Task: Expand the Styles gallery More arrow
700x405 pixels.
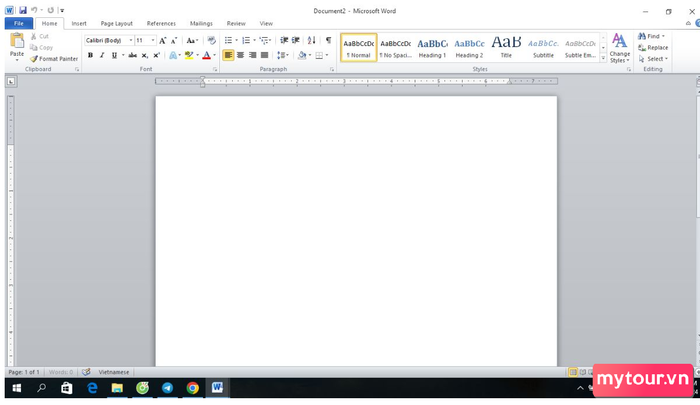Action: pyautogui.click(x=603, y=58)
